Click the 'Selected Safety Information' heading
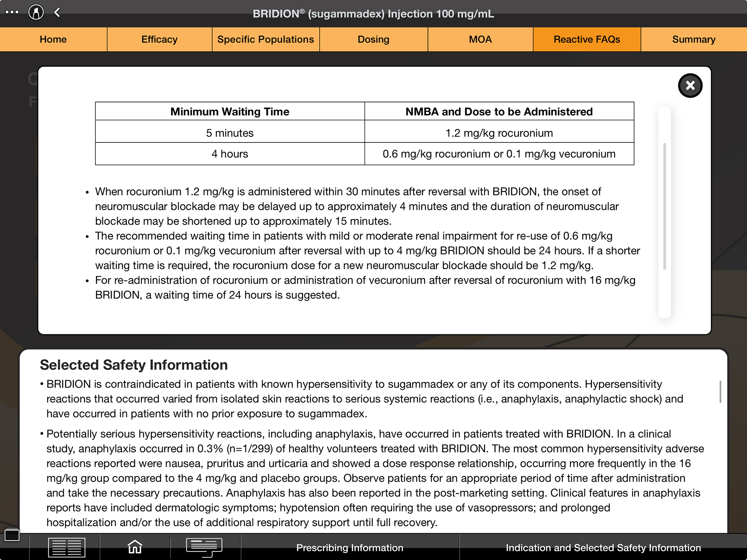The width and height of the screenshot is (747, 560). click(134, 365)
